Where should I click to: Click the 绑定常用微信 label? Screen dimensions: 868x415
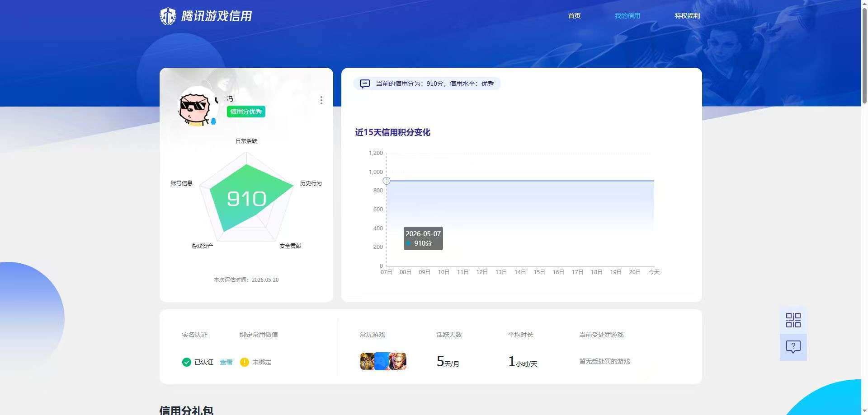[x=259, y=335]
